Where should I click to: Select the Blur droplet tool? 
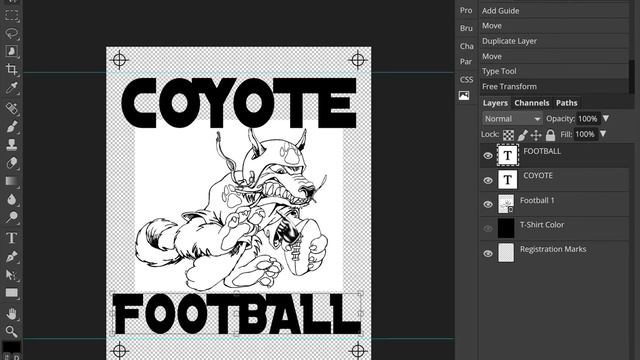coord(11,199)
